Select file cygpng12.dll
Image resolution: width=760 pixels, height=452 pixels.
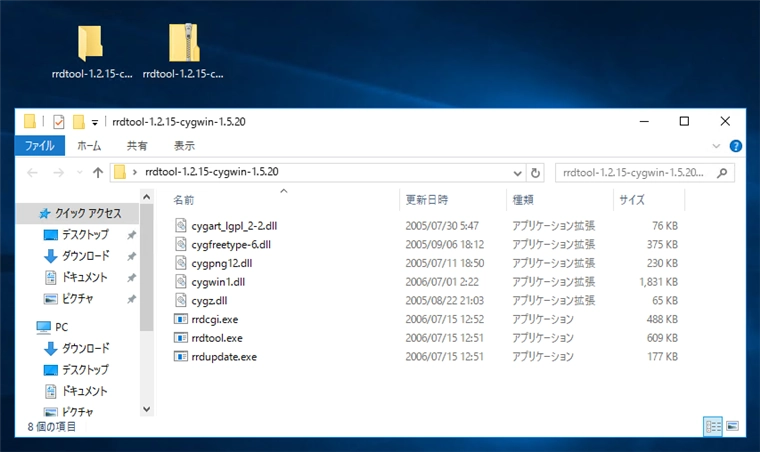click(x=222, y=264)
